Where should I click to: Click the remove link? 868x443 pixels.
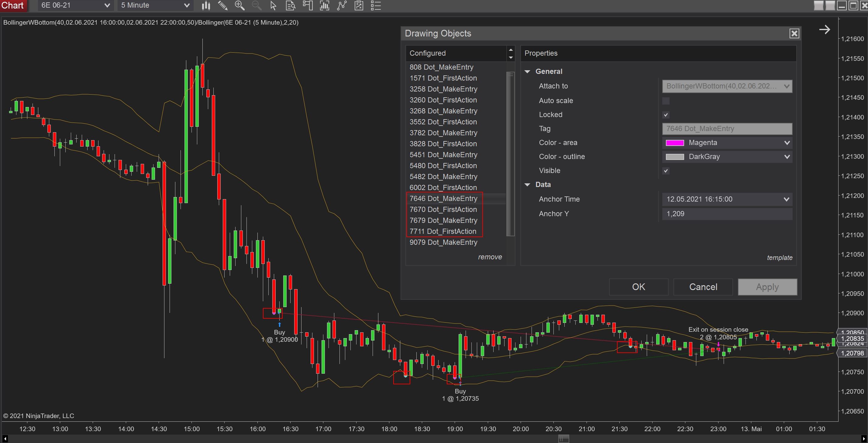490,257
